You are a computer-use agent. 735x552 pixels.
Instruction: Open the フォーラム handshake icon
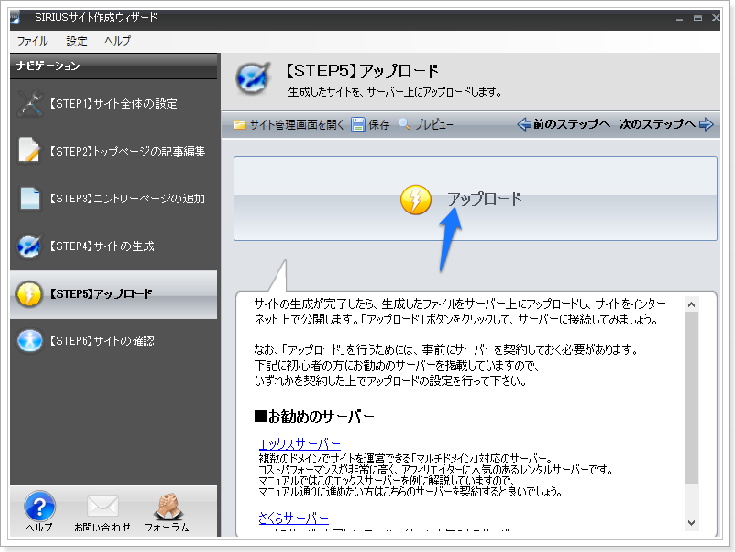coord(167,507)
